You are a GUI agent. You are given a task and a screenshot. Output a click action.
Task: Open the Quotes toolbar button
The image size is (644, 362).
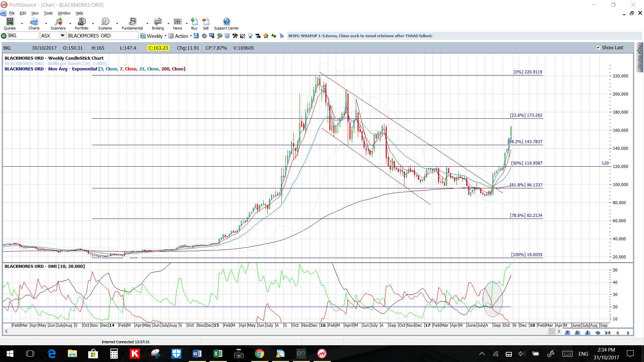coord(10,24)
